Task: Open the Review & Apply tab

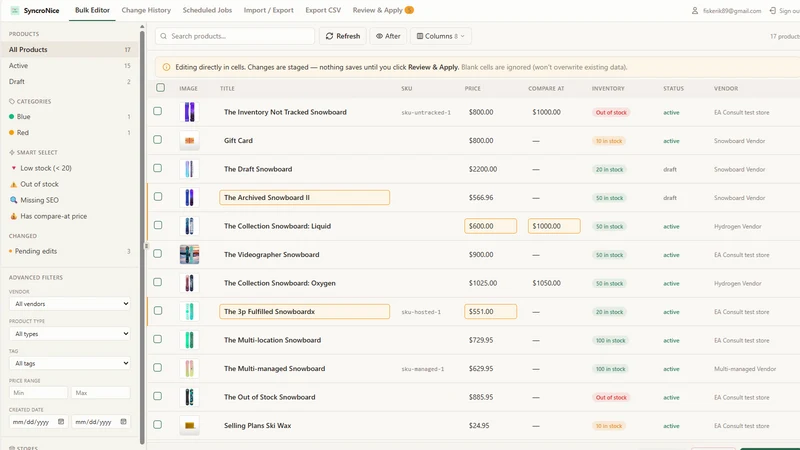Action: (x=383, y=10)
